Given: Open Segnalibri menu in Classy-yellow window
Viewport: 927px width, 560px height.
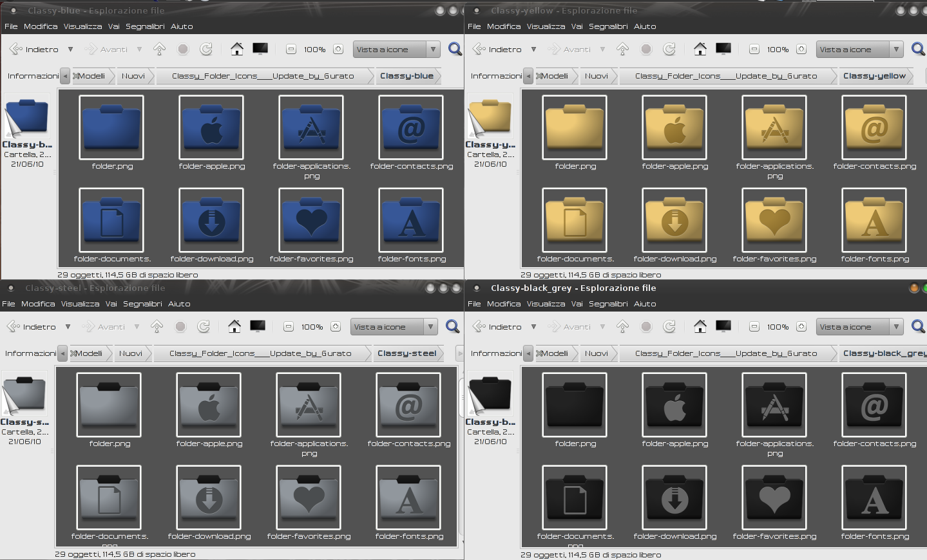Looking at the screenshot, I should click(x=608, y=26).
